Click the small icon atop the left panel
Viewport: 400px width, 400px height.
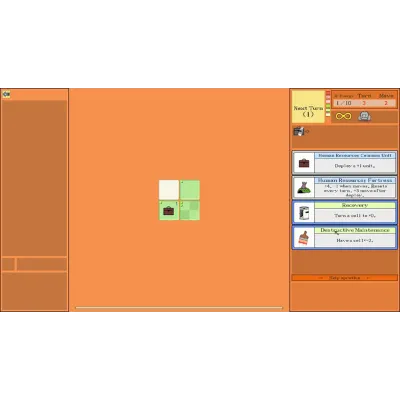(6, 94)
